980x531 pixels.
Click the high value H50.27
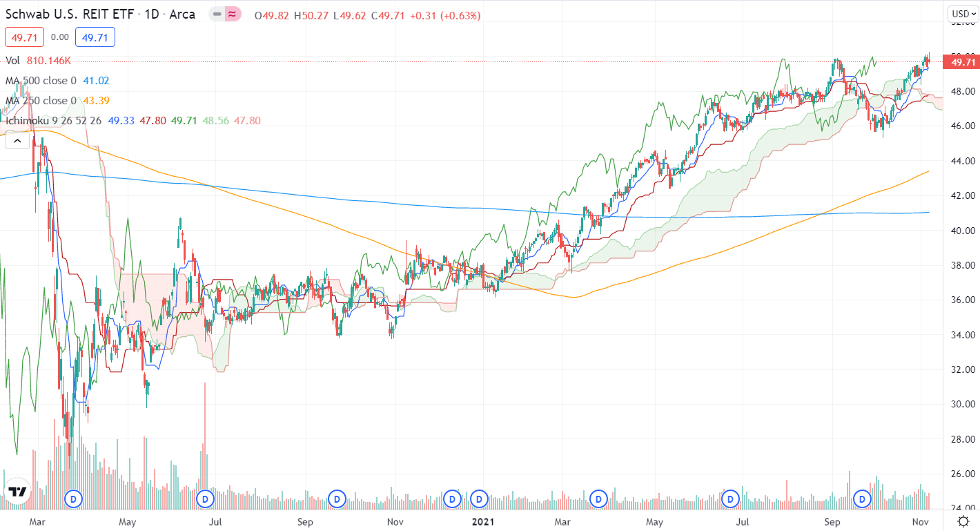[312, 15]
